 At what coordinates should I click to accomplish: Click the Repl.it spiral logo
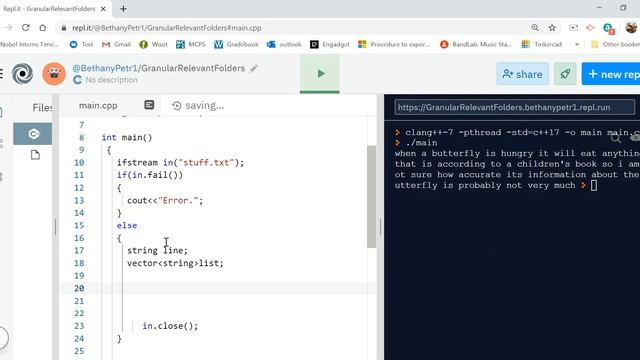[x=22, y=74]
